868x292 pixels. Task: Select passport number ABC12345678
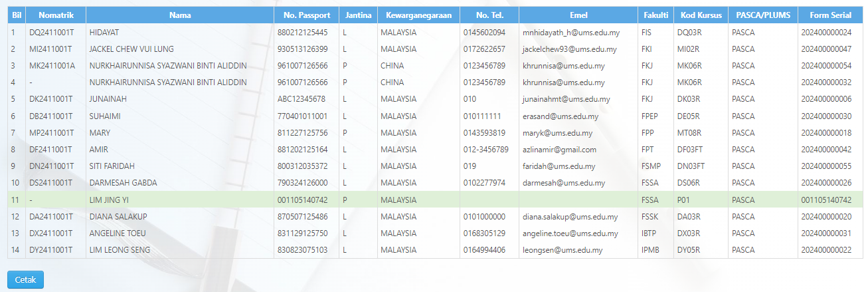302,99
